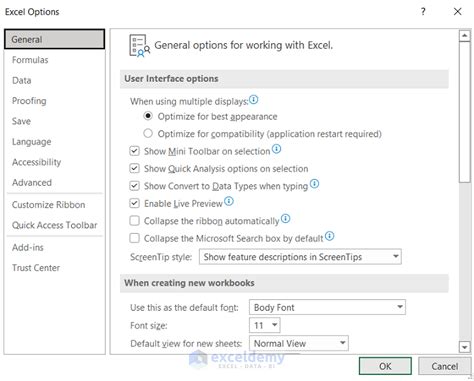Open the Font size 11 dropdown
The image size is (474, 381).
265,325
